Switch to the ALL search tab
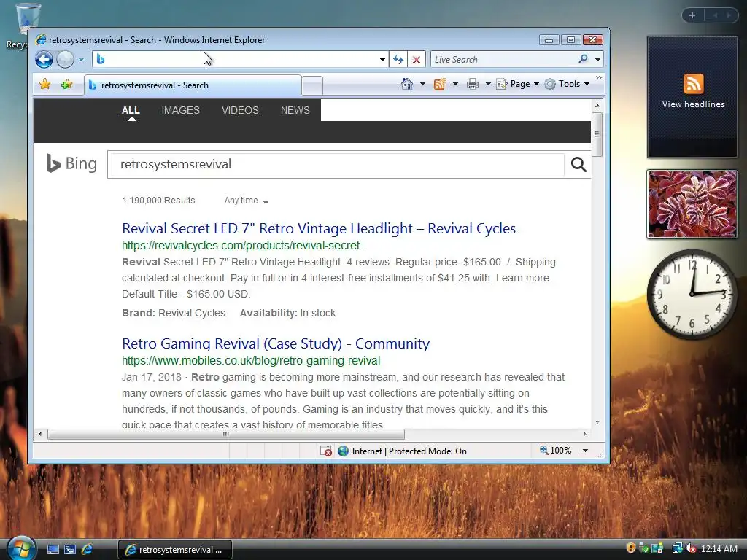This screenshot has height=560, width=747. click(x=131, y=111)
